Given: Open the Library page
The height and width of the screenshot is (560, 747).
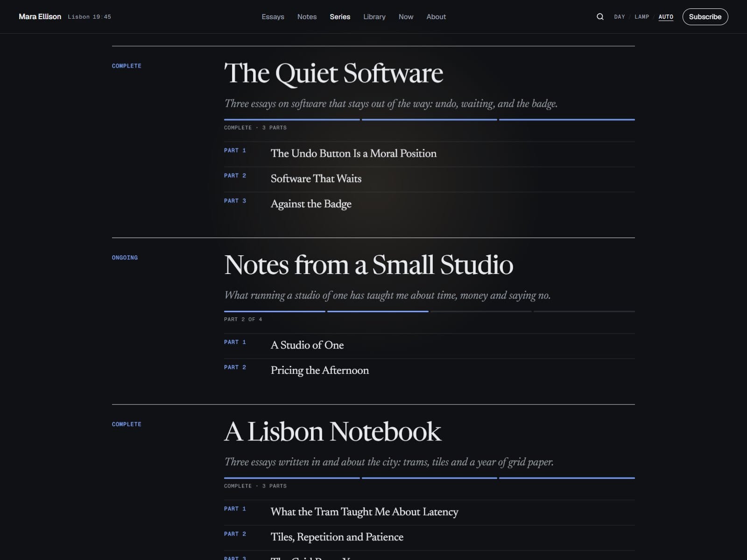Looking at the screenshot, I should pyautogui.click(x=374, y=17).
